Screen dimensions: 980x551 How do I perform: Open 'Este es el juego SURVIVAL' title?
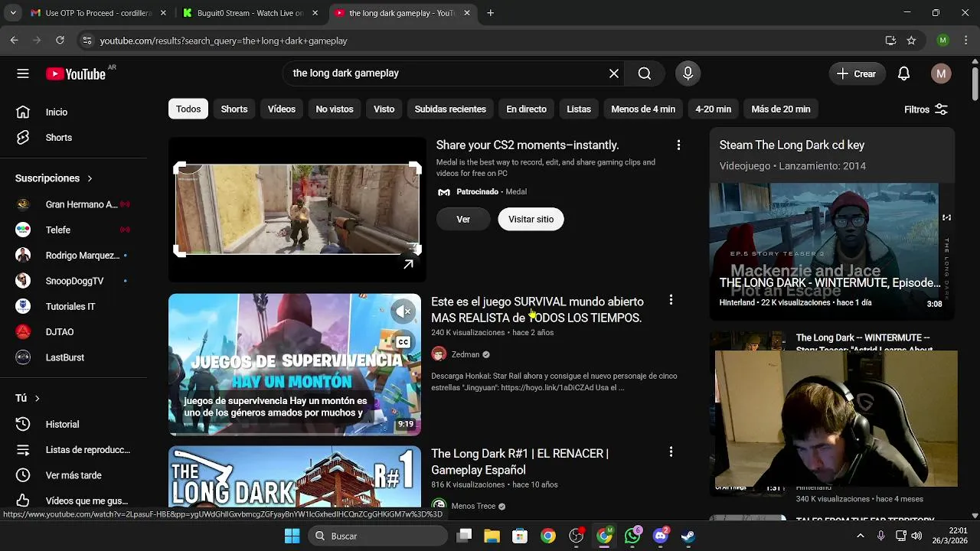[x=537, y=310]
